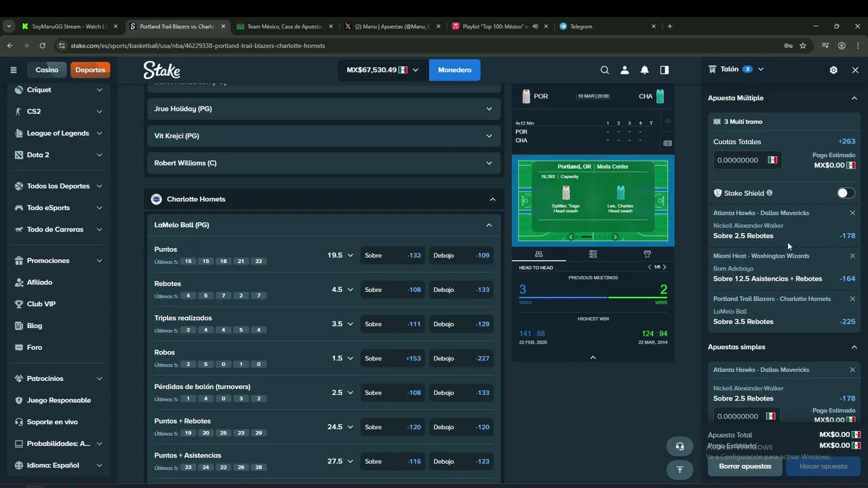
Task: Toggle the bet slip sidebar panel icon
Action: pos(665,70)
